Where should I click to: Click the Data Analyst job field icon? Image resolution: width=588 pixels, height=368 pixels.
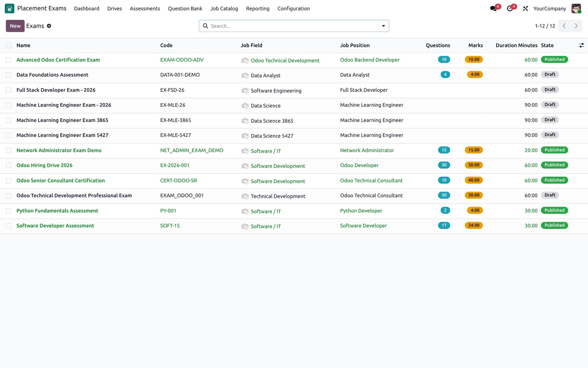tap(245, 76)
